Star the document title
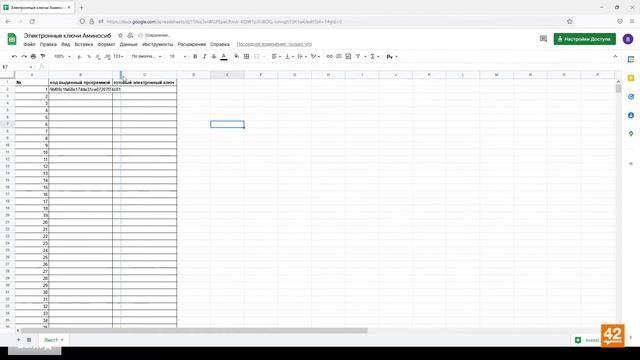640x360 pixels. coord(120,36)
